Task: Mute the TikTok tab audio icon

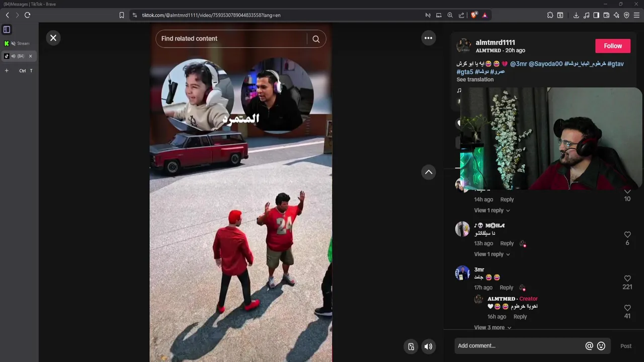Action: 14,56
